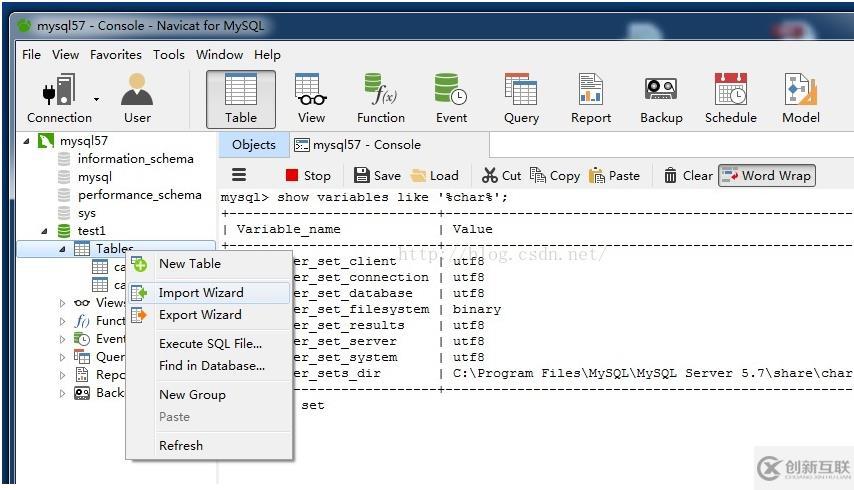Open the Function toolbar icon

pyautogui.click(x=381, y=99)
